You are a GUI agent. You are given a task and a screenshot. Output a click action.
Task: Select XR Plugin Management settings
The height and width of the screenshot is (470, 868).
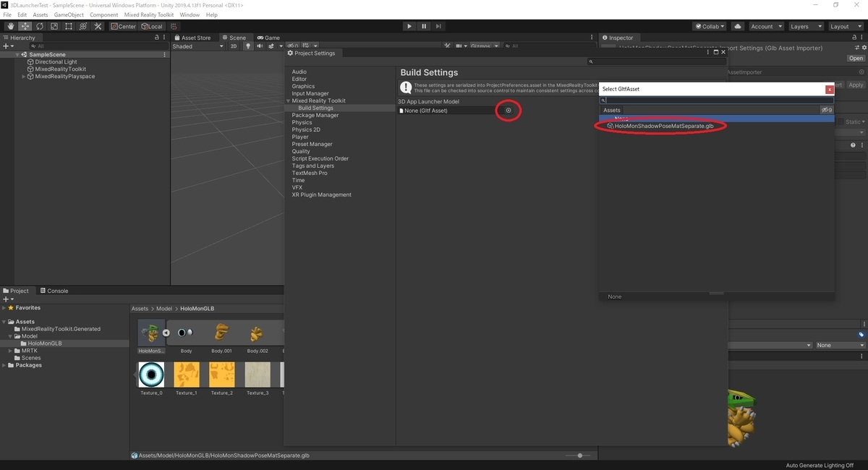(321, 195)
